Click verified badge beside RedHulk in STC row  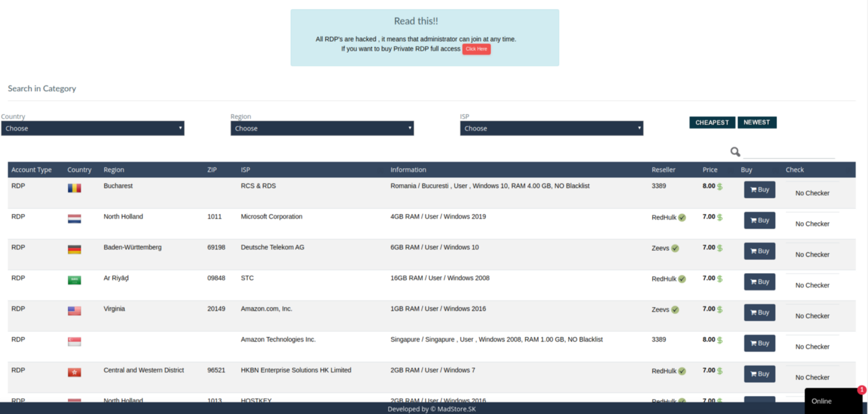click(682, 279)
